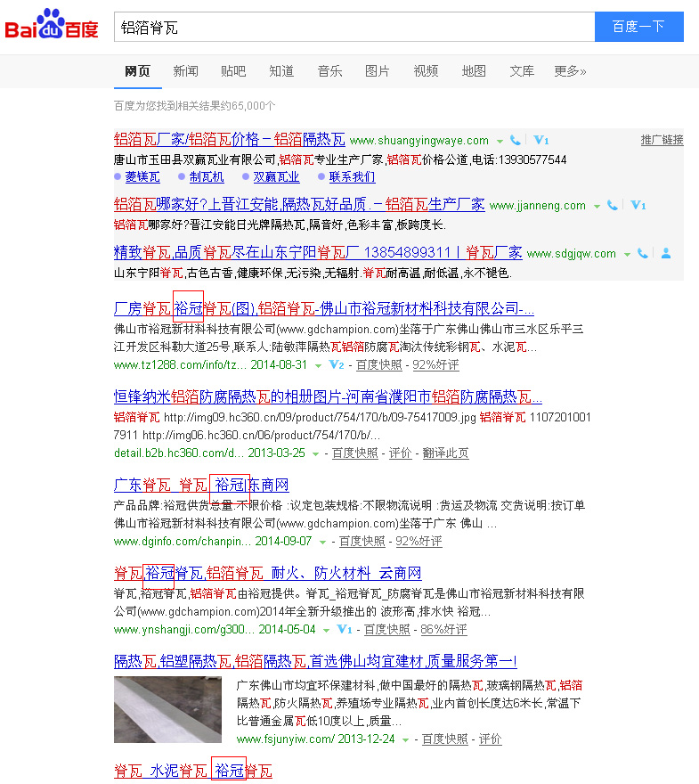Expand the dropdown arrow after www.ynshangji.com date

(326, 631)
